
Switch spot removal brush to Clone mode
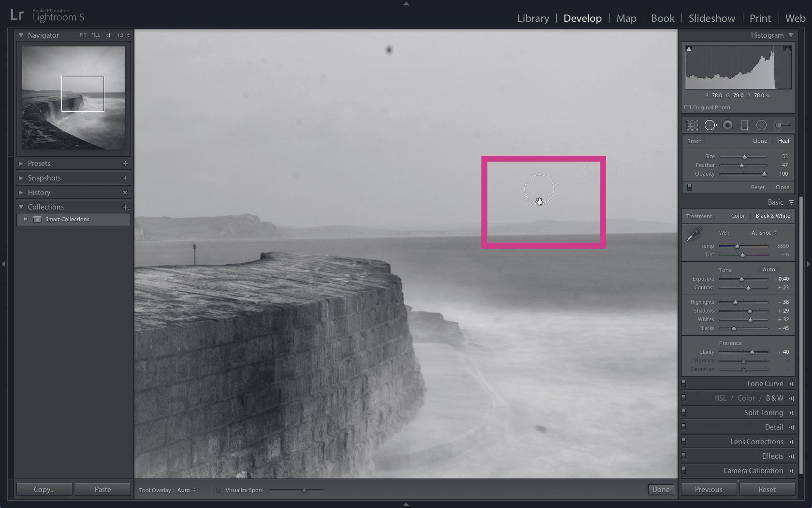coord(759,141)
